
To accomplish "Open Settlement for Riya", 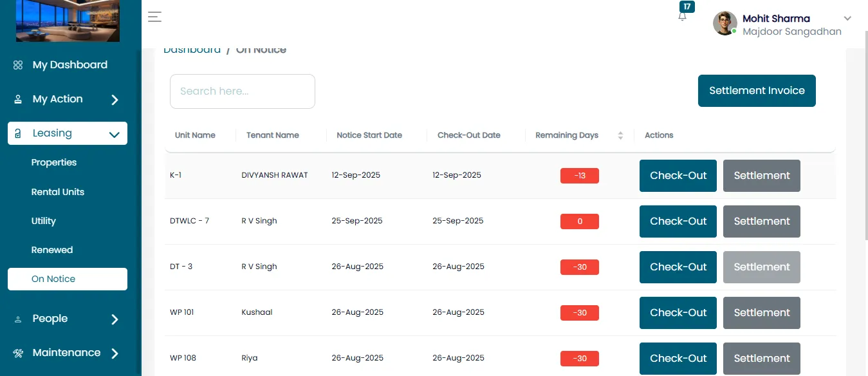I will [762, 359].
